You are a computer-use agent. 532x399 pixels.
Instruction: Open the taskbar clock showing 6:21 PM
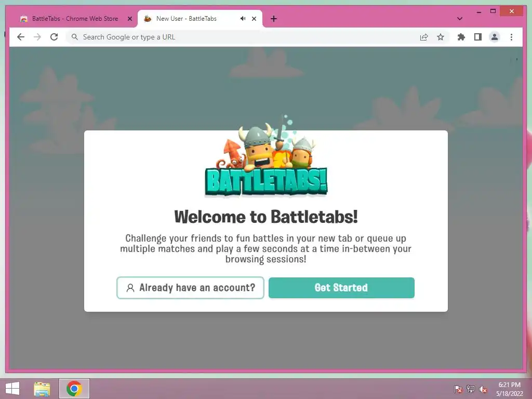point(509,389)
